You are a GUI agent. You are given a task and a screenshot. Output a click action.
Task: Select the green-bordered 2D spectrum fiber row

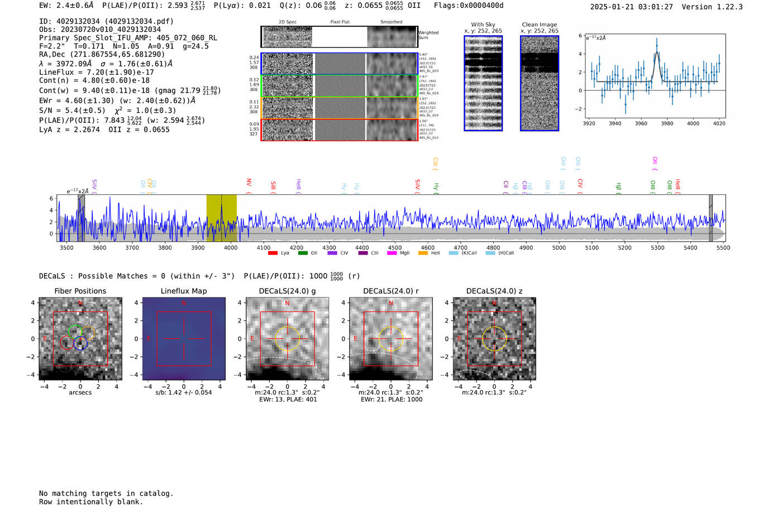[x=339, y=85]
